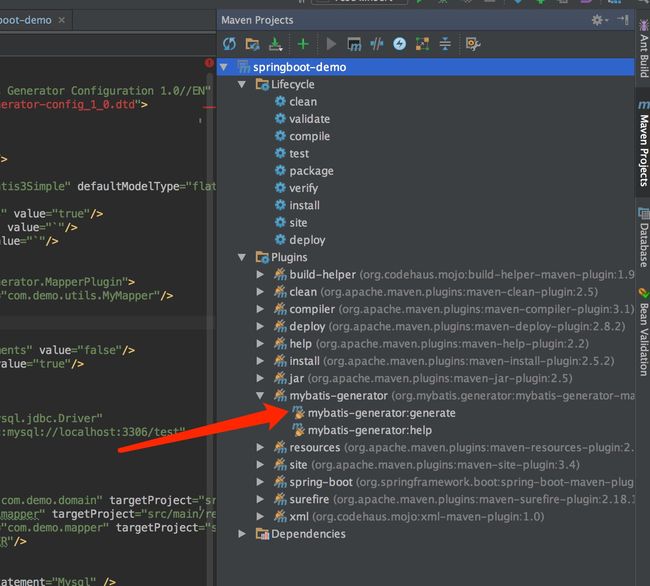
Task: Select the package lifecycle phase
Action: pos(311,171)
